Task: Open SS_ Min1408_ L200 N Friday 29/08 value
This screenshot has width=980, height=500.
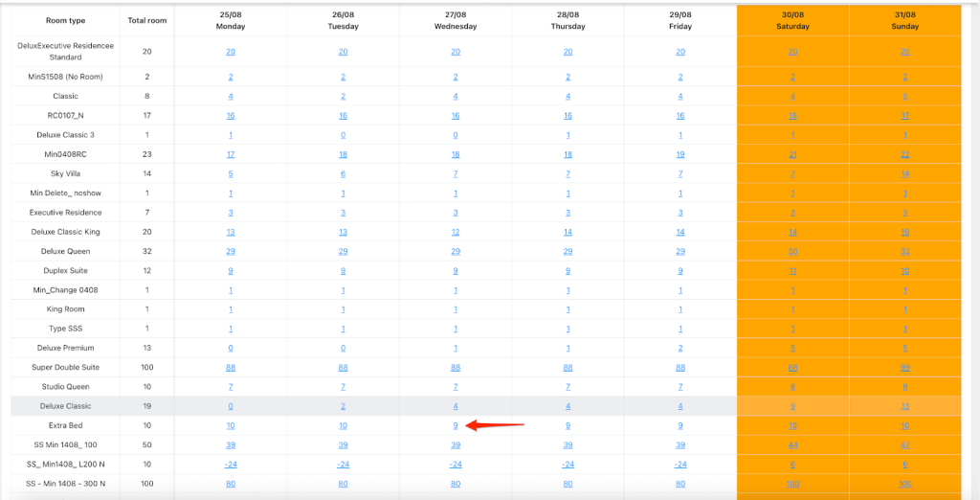Action: click(x=680, y=464)
